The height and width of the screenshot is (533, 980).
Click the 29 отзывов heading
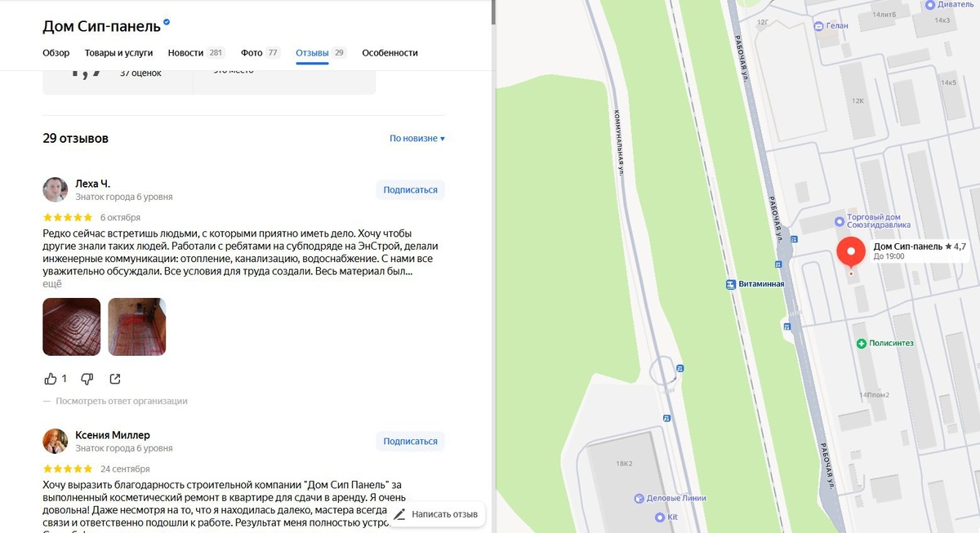point(75,139)
